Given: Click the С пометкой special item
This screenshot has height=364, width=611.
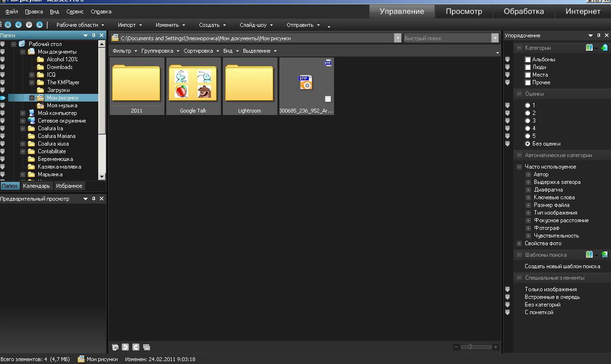Looking at the screenshot, I should (539, 312).
